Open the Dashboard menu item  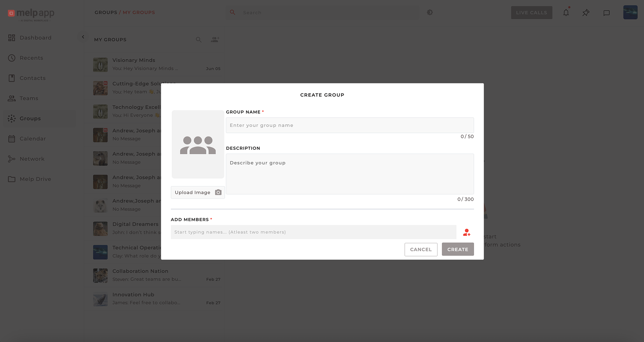35,38
